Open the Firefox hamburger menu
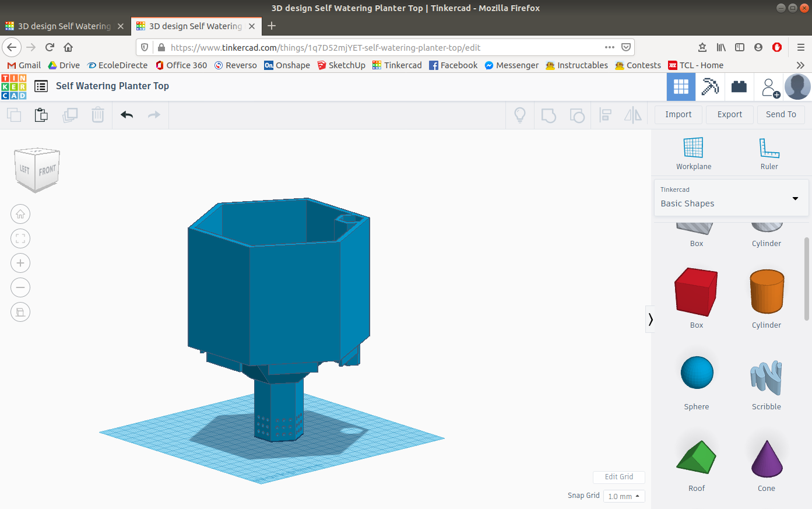This screenshot has height=509, width=812. pyautogui.click(x=801, y=47)
